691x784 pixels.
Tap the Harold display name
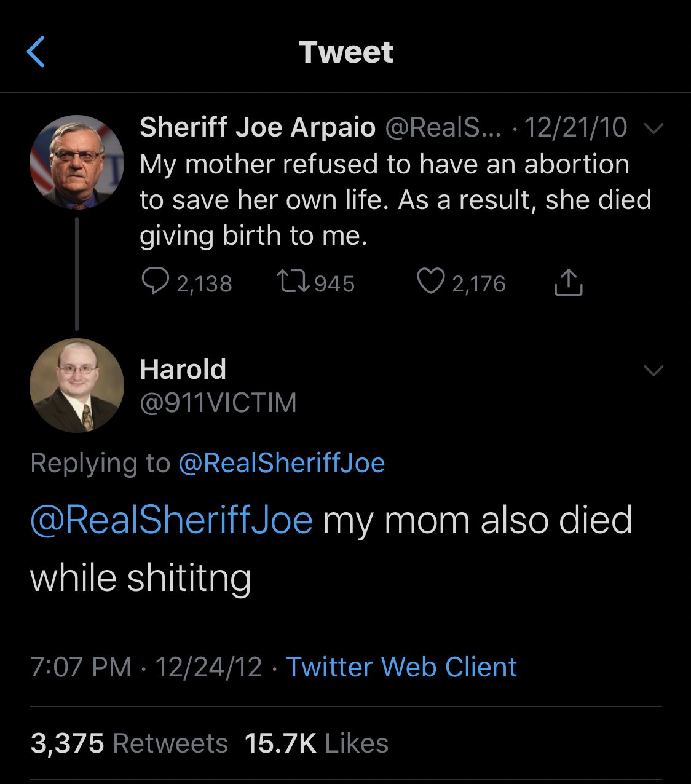pos(183,370)
